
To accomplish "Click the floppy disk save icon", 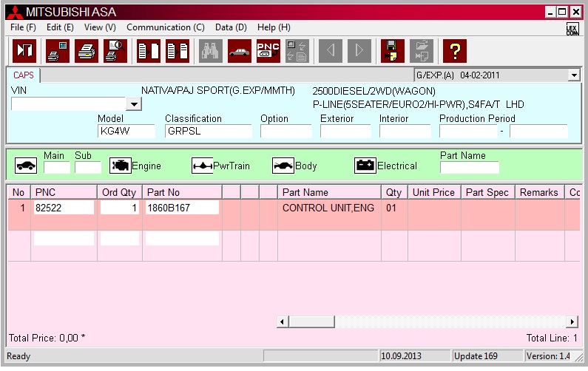I will tap(393, 51).
